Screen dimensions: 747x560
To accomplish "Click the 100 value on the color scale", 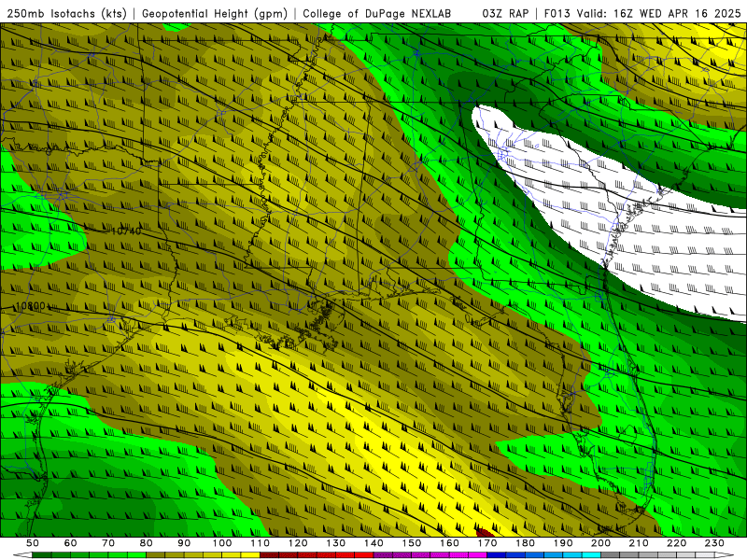I will 222,543.
